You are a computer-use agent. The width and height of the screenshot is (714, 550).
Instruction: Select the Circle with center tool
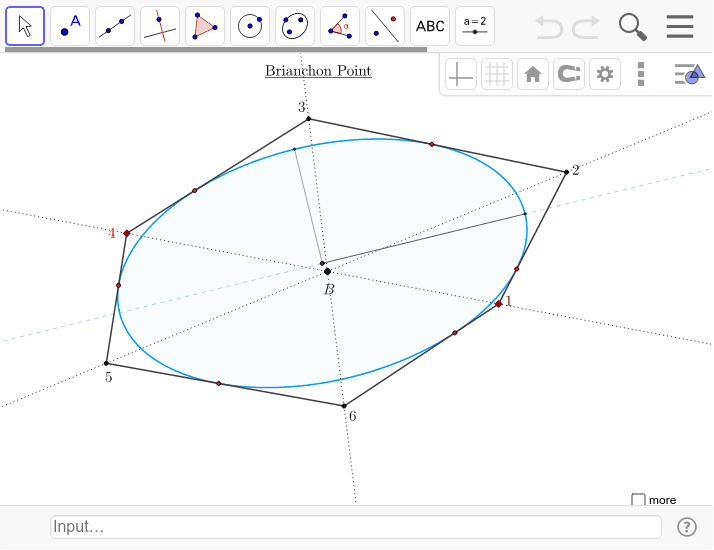point(250,26)
